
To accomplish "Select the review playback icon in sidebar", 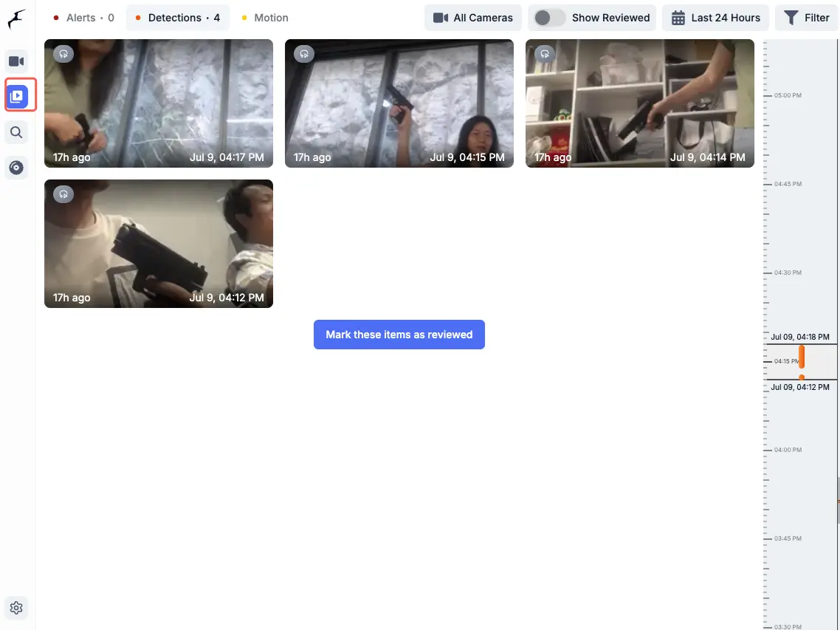I will (16, 96).
